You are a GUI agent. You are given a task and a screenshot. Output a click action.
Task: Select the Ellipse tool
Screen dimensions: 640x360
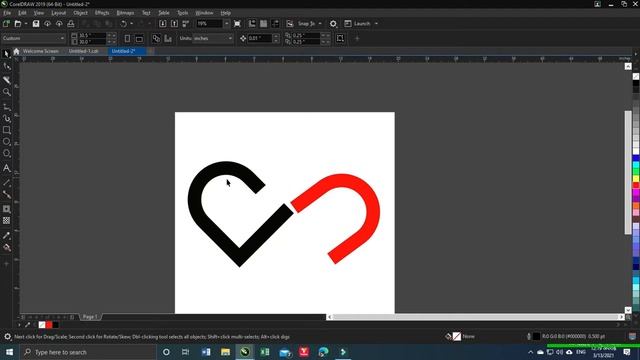[x=7, y=142]
